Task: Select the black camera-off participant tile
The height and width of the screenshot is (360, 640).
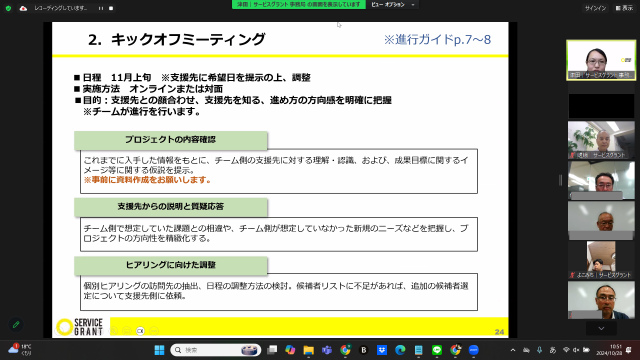Action: click(601, 106)
